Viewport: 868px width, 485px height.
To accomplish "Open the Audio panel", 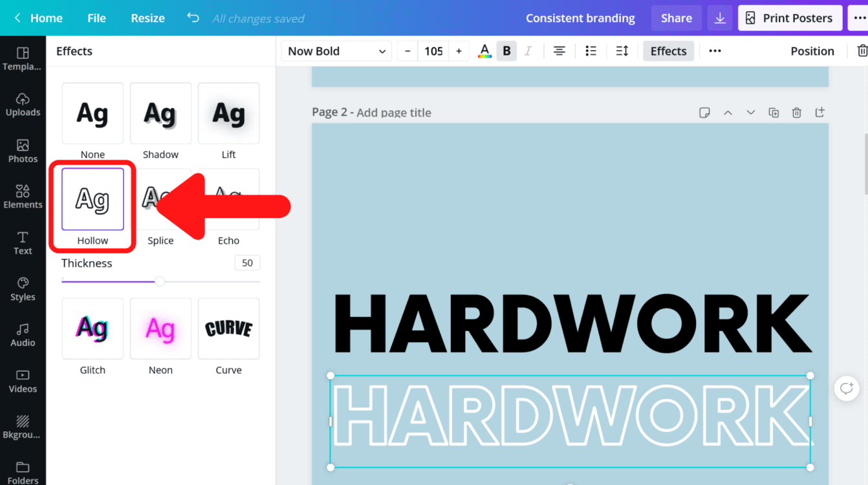I will click(23, 335).
